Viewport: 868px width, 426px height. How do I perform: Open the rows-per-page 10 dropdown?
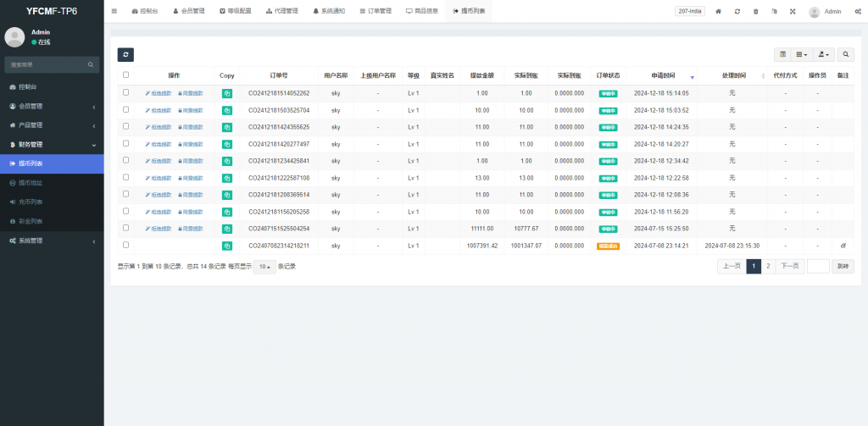tap(264, 266)
